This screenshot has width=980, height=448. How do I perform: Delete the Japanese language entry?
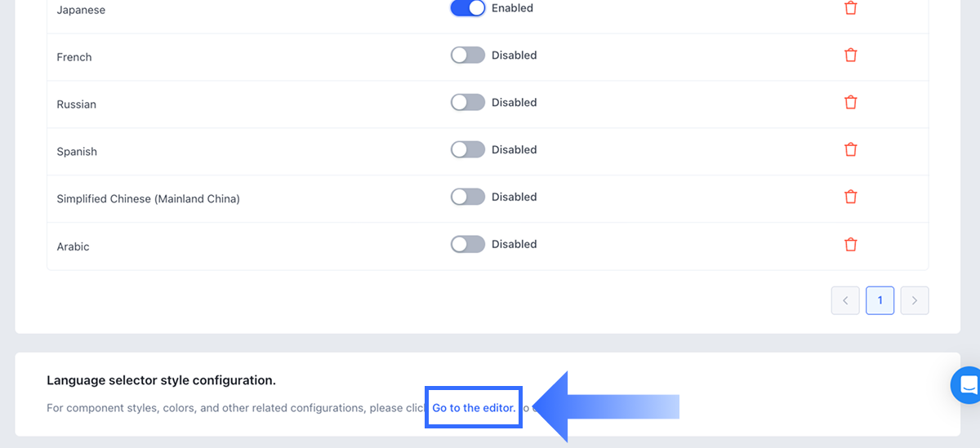pos(850,8)
